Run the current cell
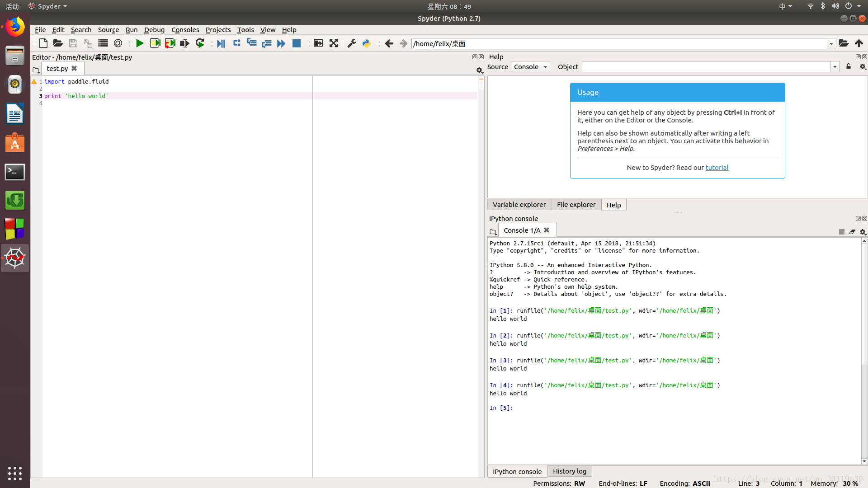Viewport: 868px width, 488px height. pos(155,43)
